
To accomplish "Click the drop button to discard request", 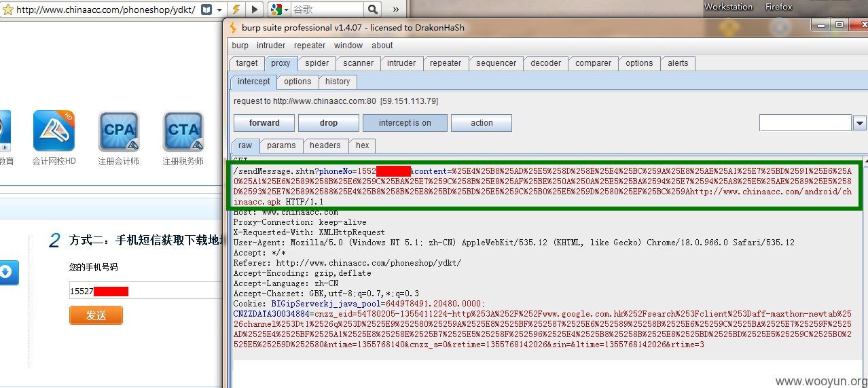I will pyautogui.click(x=329, y=123).
